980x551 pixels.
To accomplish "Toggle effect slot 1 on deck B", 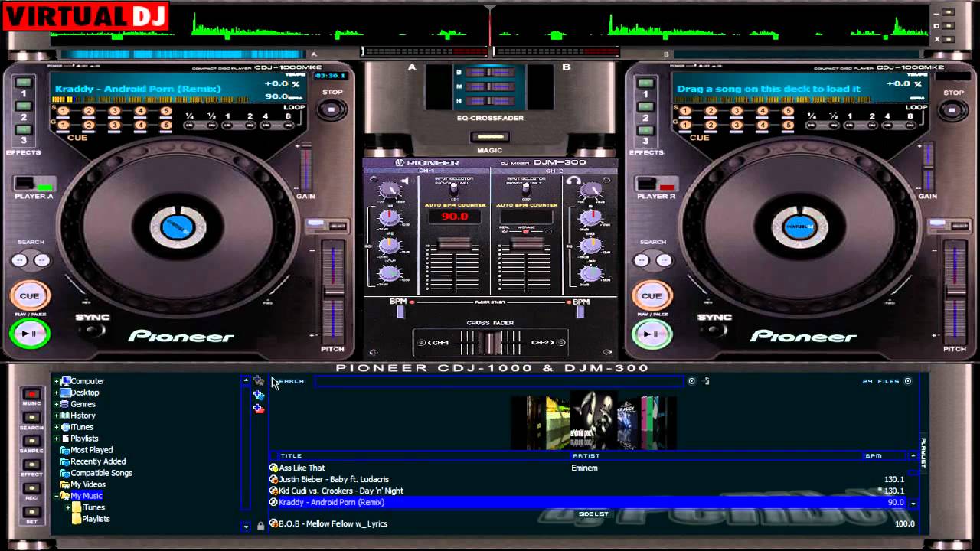I will tap(646, 83).
